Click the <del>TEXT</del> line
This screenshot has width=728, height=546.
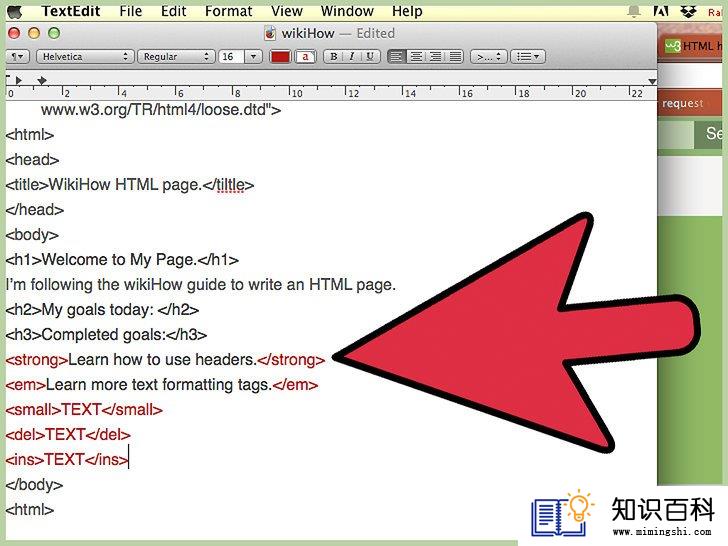point(68,435)
